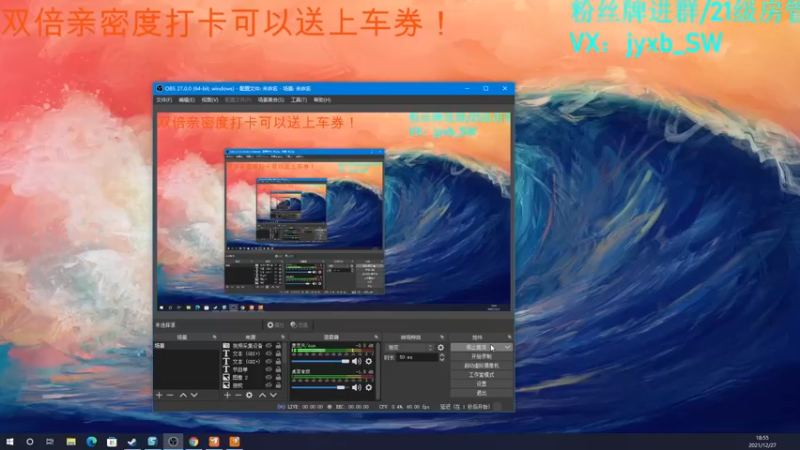The width and height of the screenshot is (800, 450).
Task: Decrease the transition duration value
Action: 442,360
